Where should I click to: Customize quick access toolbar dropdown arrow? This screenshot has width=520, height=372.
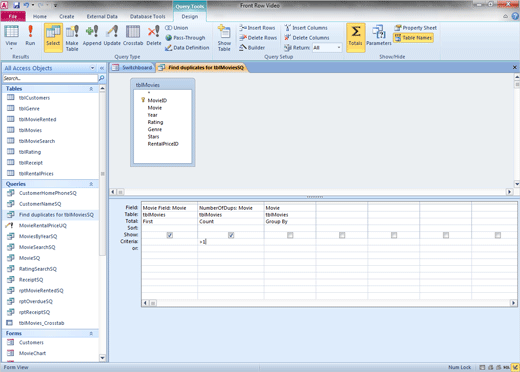[x=55, y=5]
